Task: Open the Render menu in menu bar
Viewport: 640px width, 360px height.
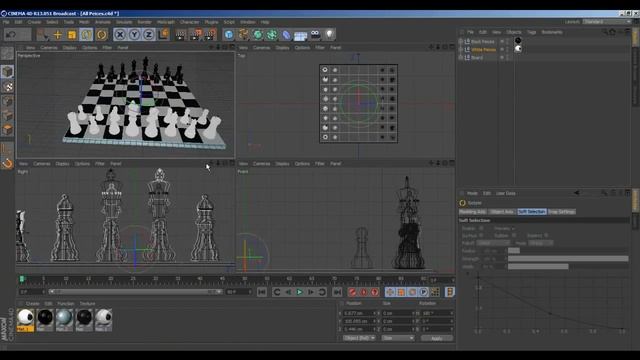Action: coord(144,22)
